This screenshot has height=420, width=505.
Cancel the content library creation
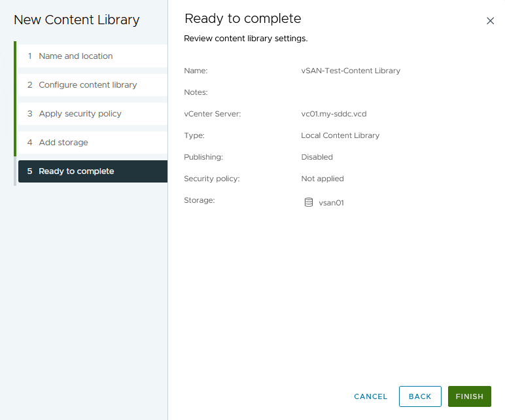point(370,396)
